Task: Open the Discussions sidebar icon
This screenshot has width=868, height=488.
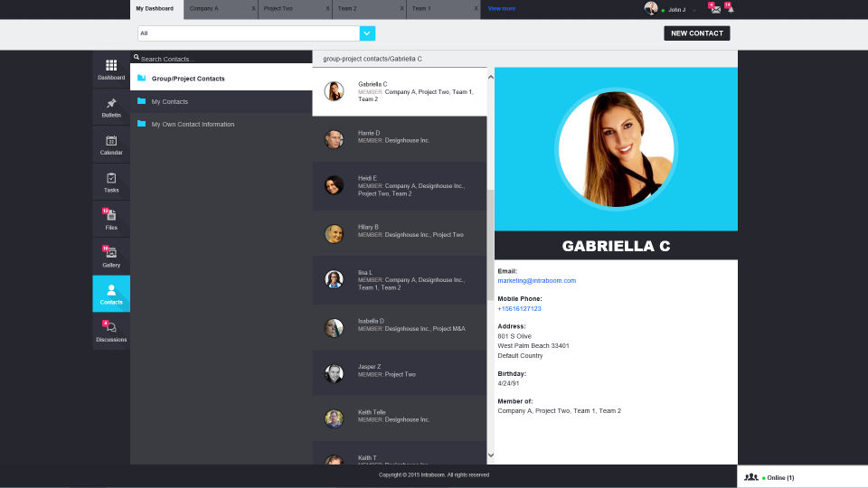Action: pos(111,331)
